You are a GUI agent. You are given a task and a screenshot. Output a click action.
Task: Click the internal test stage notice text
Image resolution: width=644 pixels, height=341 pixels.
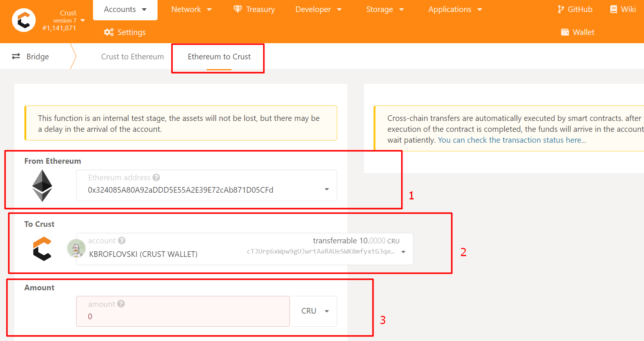179,124
